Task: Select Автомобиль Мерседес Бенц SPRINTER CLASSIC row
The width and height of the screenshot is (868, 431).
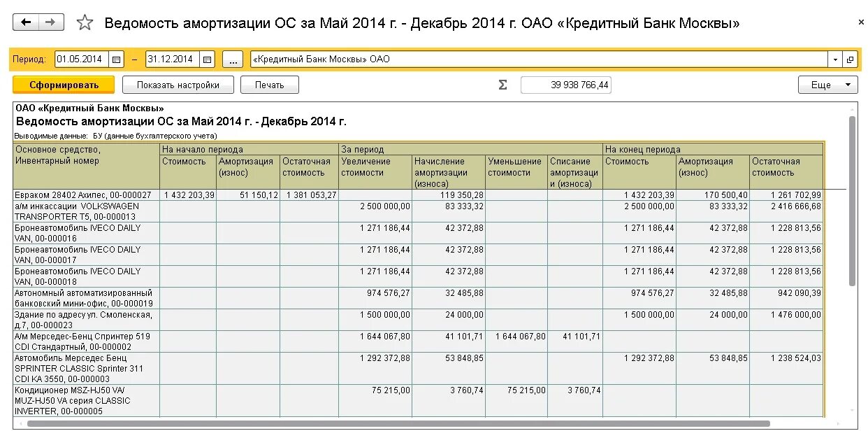Action: pos(418,368)
